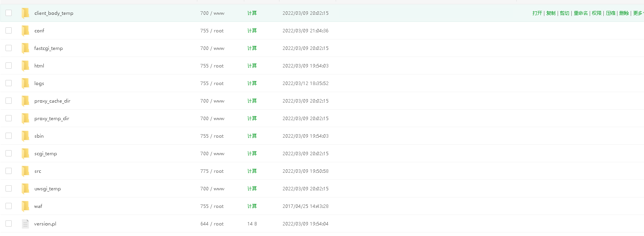Click 重命名 action link
The height and width of the screenshot is (236, 644).
tap(581, 13)
